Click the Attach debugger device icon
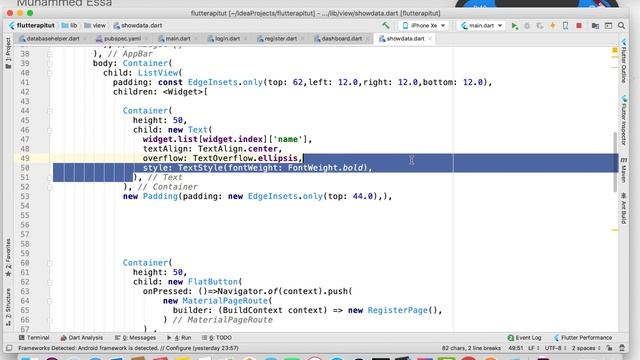 tap(565, 26)
